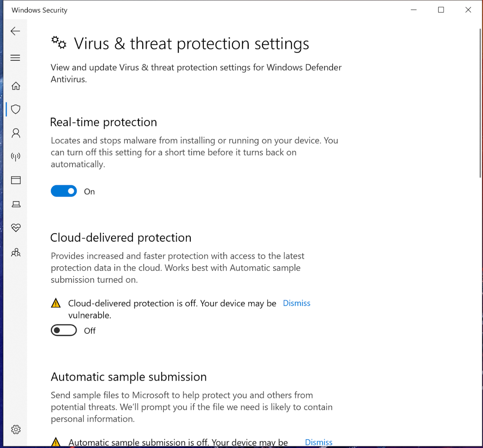Open Settings via the gear icon
The width and height of the screenshot is (483, 448).
point(16,430)
